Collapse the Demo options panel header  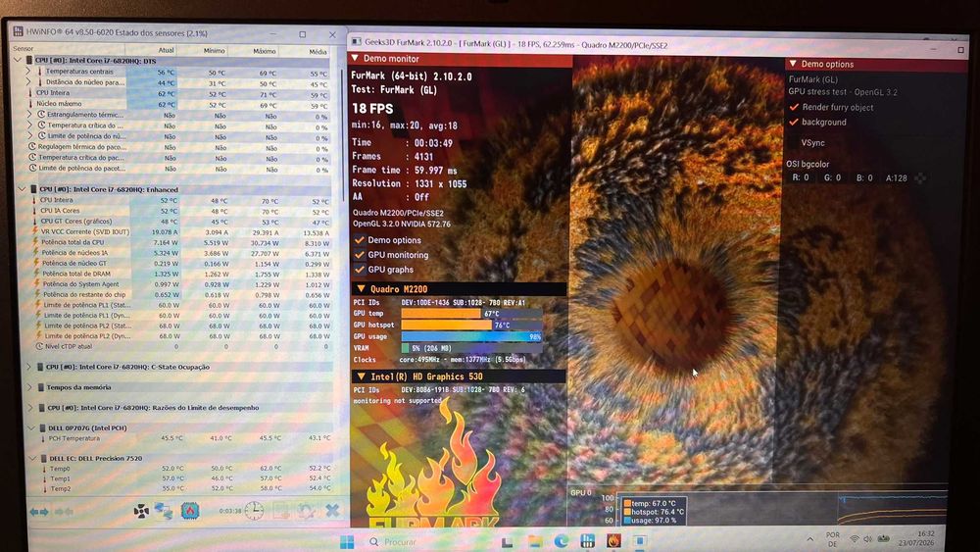tap(793, 64)
